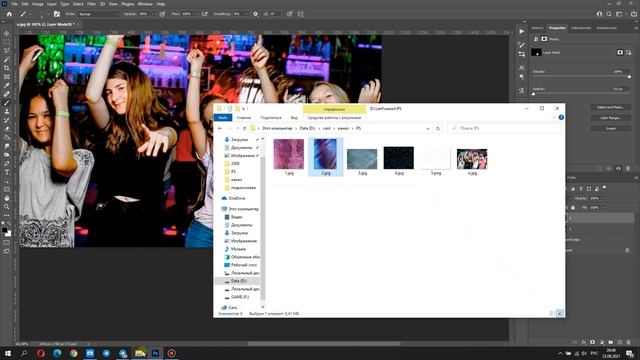This screenshot has width=640, height=360.
Task: Open Character panel icon in collapsed strip
Action: point(522,68)
